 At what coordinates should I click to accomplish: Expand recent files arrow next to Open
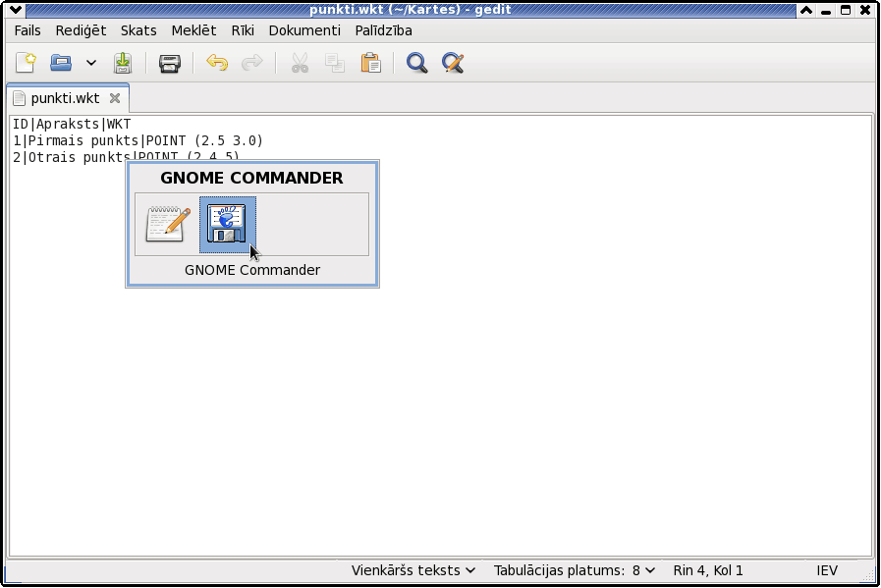point(91,63)
